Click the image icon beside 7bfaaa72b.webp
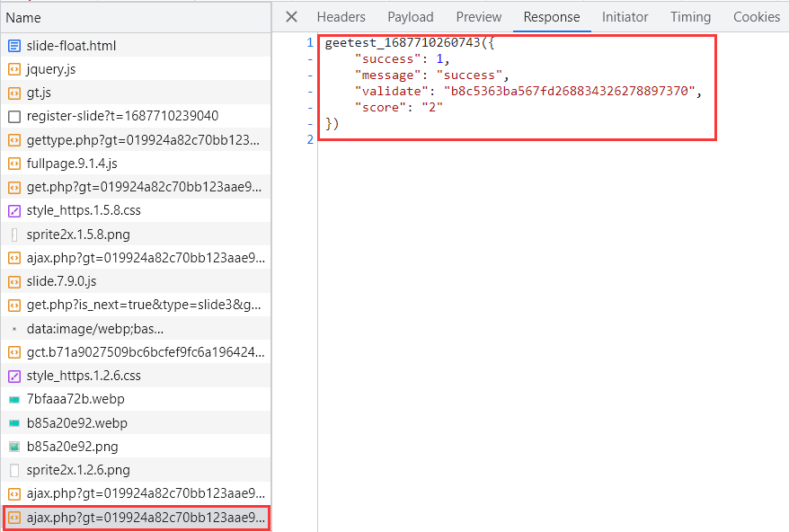This screenshot has width=789, height=532. (x=14, y=399)
